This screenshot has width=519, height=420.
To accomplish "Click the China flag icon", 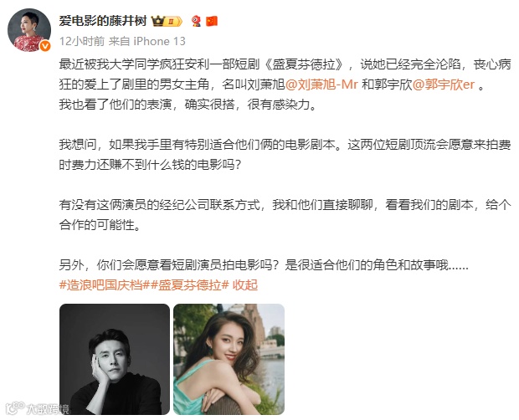I will coord(212,22).
